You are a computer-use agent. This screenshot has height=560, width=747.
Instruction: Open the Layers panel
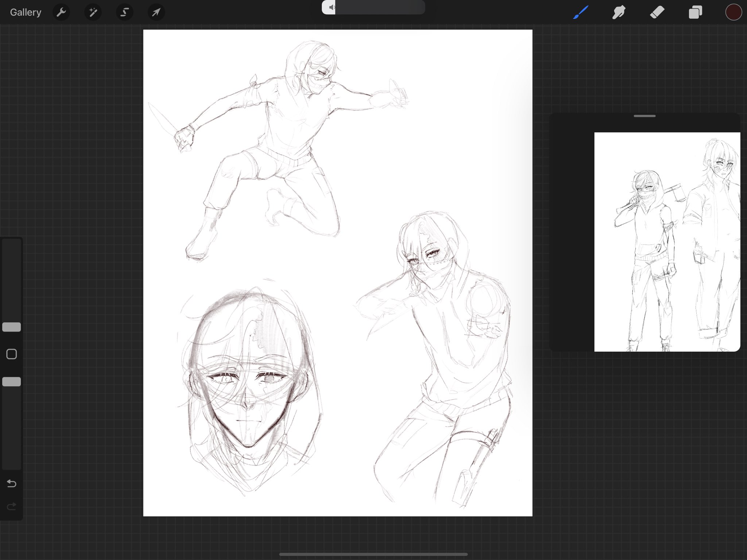[x=695, y=12]
